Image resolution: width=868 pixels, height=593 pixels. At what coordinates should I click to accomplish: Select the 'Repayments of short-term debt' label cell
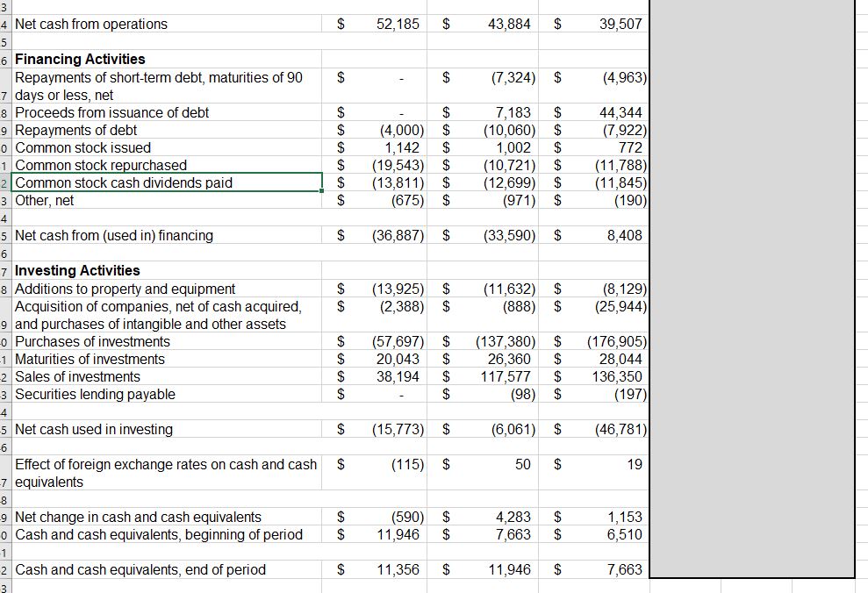(x=166, y=86)
